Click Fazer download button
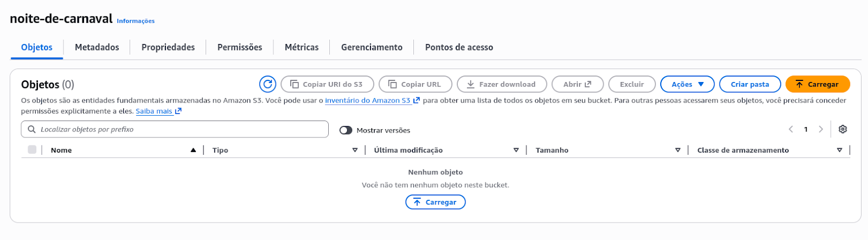The height and width of the screenshot is (240, 868). 501,84
